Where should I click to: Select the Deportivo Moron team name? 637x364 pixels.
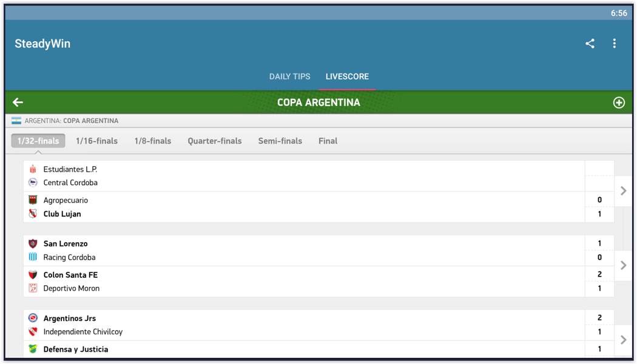72,288
